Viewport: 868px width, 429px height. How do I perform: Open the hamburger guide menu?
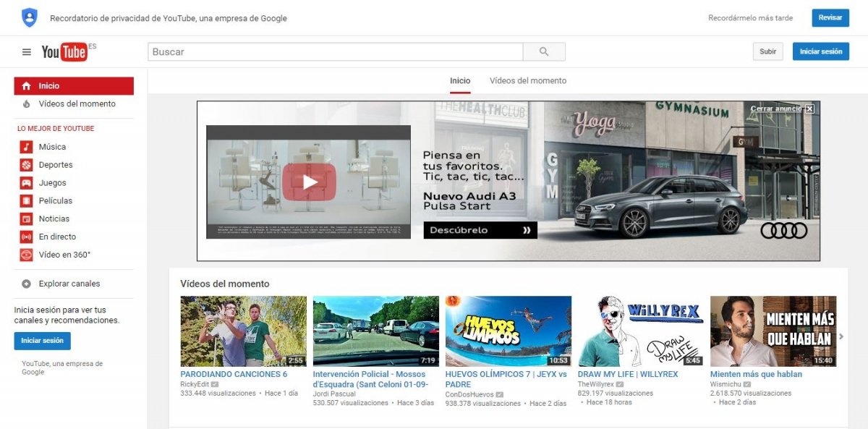pyautogui.click(x=27, y=52)
